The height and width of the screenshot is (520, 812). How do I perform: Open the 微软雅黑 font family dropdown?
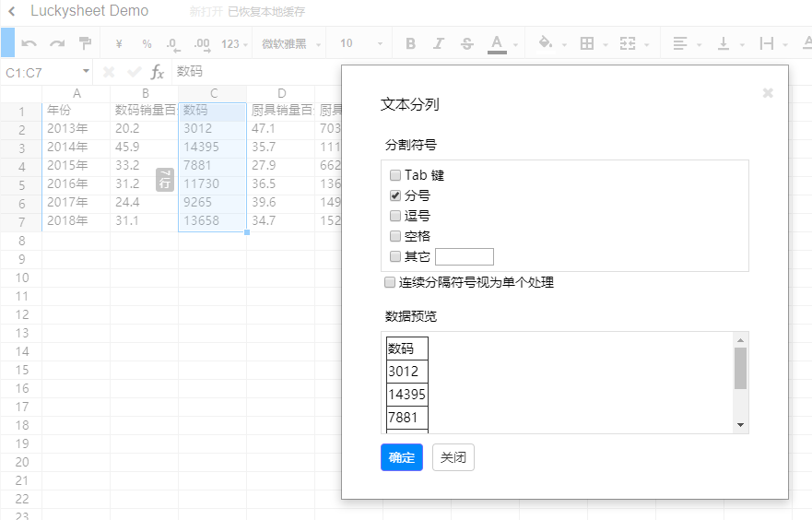(291, 44)
